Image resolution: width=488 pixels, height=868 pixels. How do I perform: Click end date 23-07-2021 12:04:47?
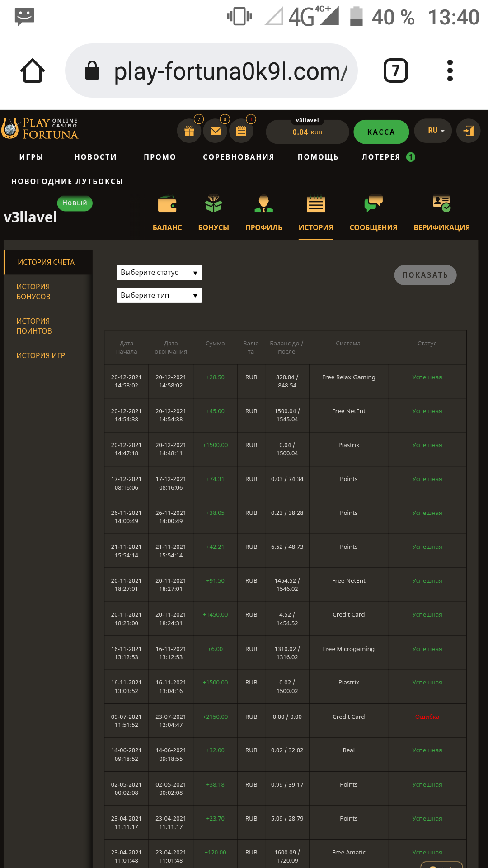click(x=171, y=721)
